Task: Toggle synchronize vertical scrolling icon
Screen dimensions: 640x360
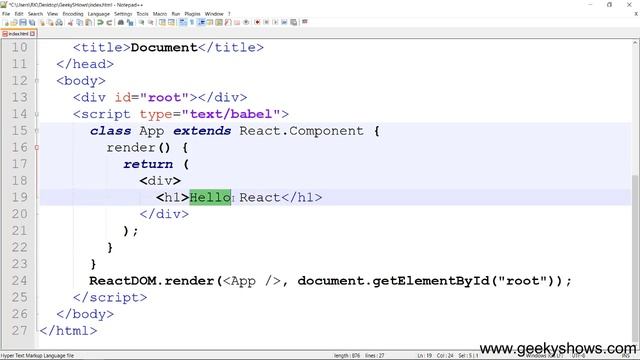Action: pyautogui.click(x=162, y=22)
